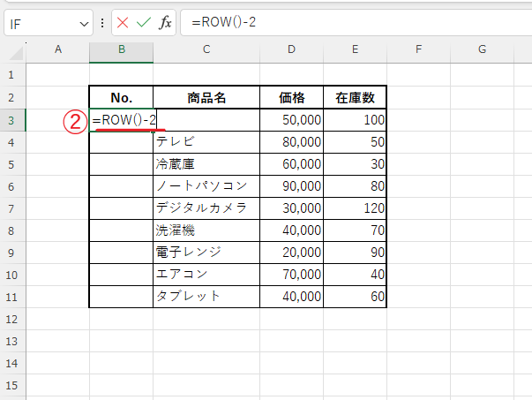This screenshot has width=532, height=400.
Task: Click the No. header cell
Action: pos(122,97)
